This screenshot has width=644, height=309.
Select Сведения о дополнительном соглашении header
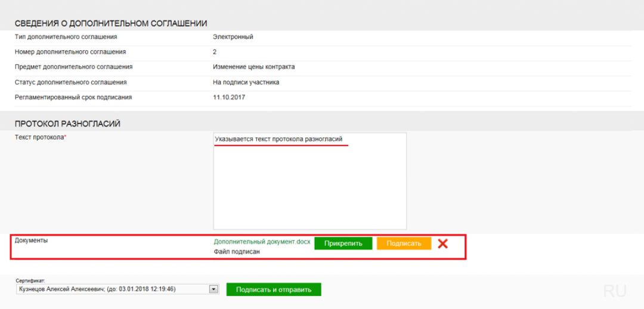coord(111,23)
